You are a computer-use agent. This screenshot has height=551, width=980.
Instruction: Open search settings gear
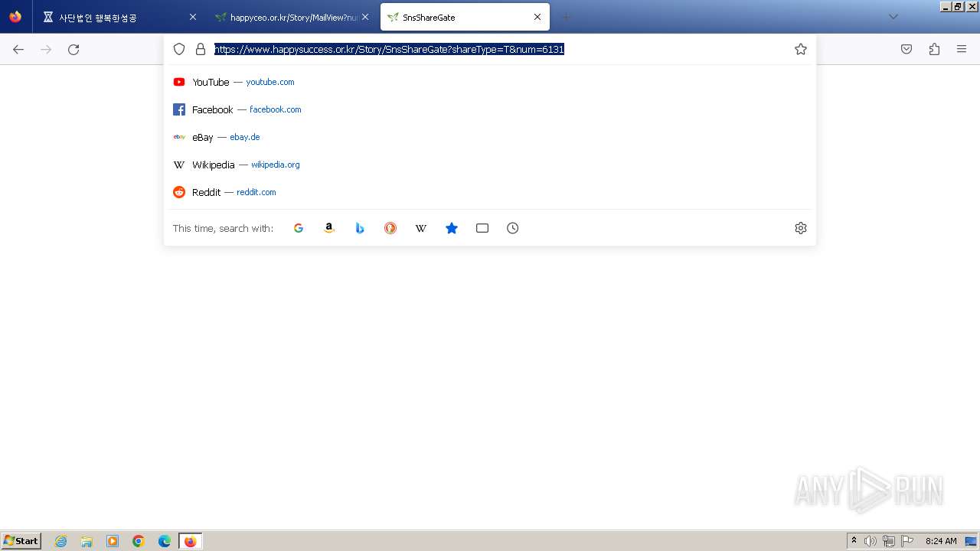[801, 228]
